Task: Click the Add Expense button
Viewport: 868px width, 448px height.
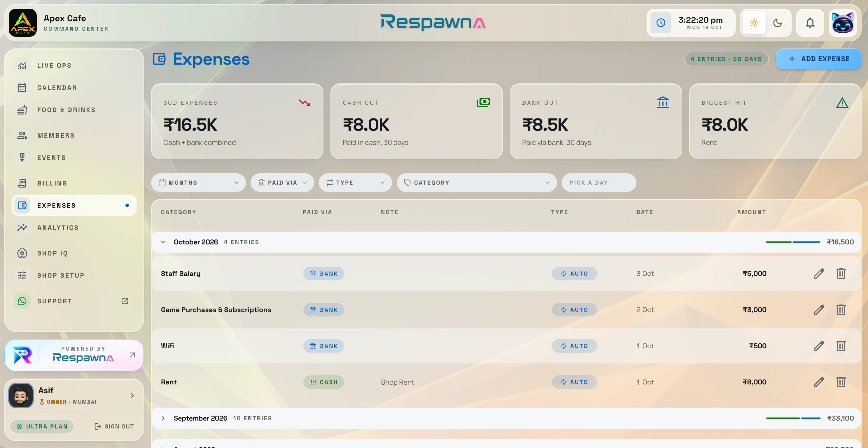Action: 818,59
